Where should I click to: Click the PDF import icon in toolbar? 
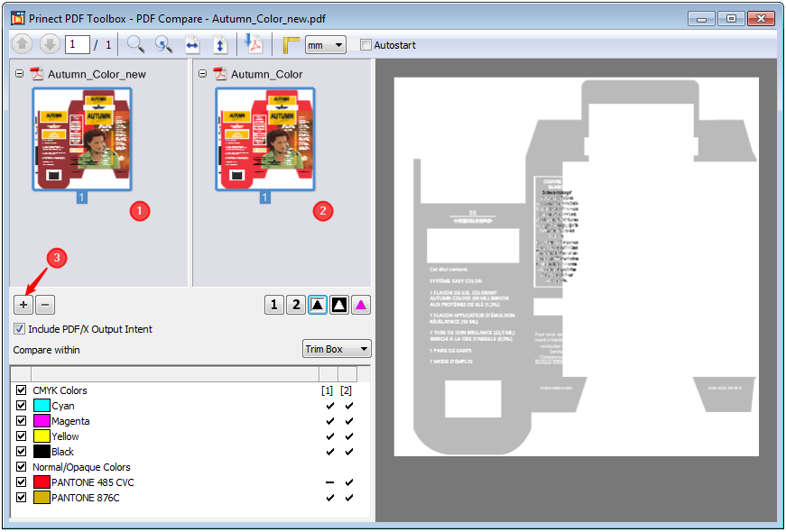[254, 44]
